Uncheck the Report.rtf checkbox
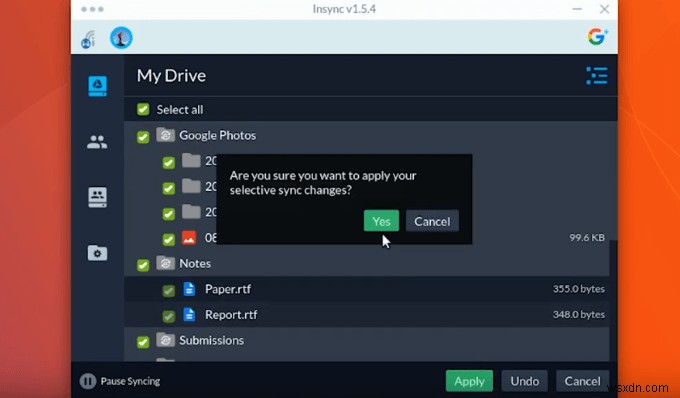This screenshot has width=680, height=398. coord(169,316)
